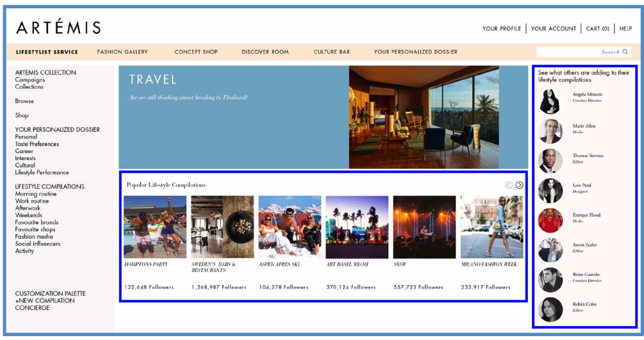644x340 pixels.
Task: Click '557,723 Followers' text
Action: point(418,287)
